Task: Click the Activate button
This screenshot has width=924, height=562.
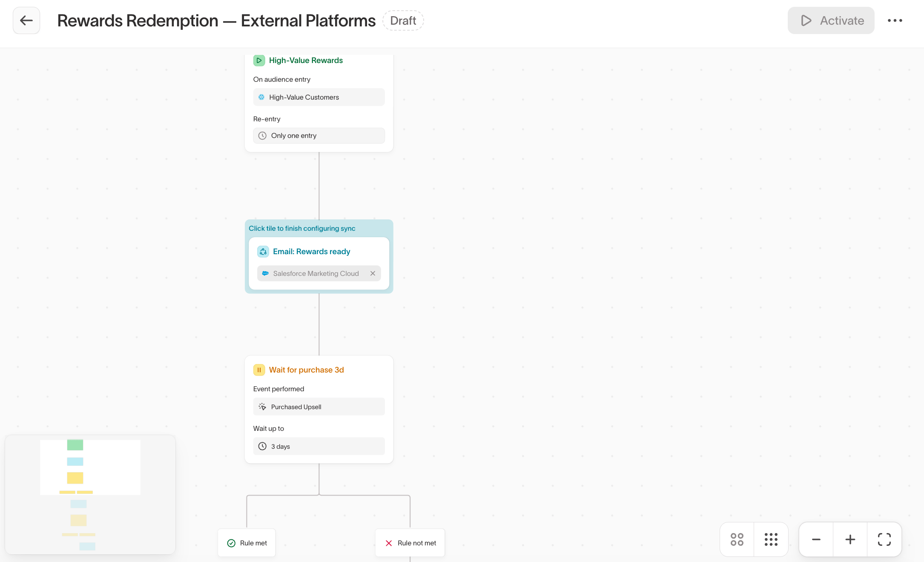Action: coord(831,20)
